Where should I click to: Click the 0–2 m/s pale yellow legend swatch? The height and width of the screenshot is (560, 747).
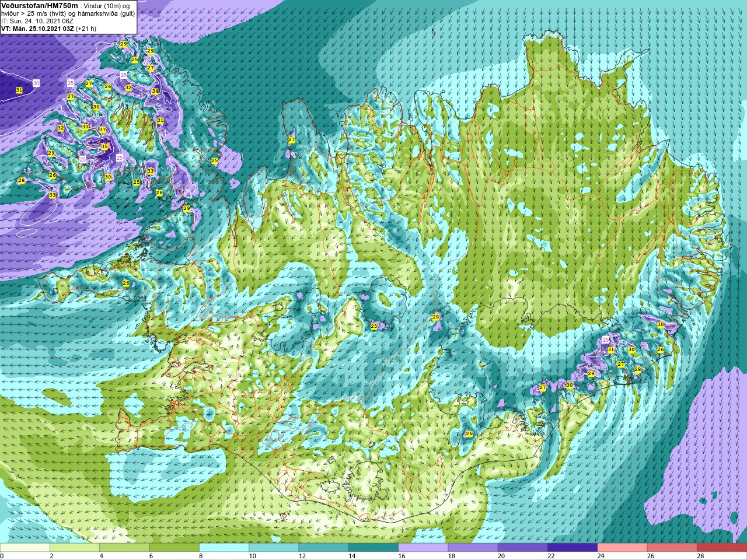[x=25, y=548]
